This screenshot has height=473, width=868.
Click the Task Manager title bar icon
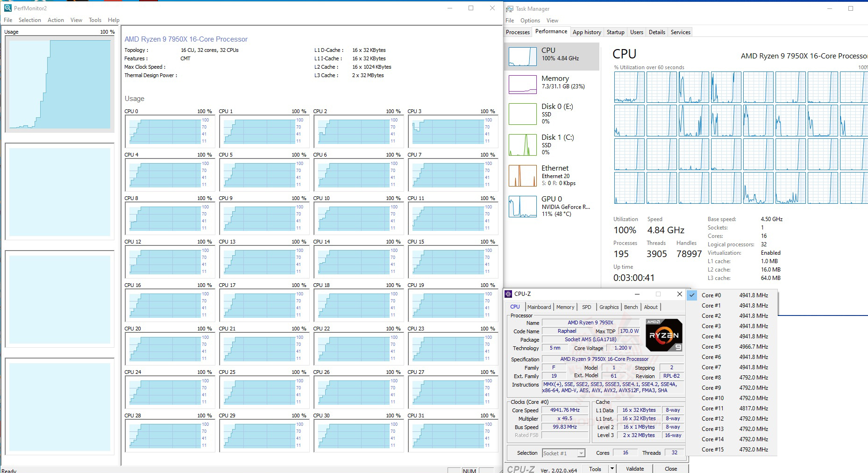(510, 9)
